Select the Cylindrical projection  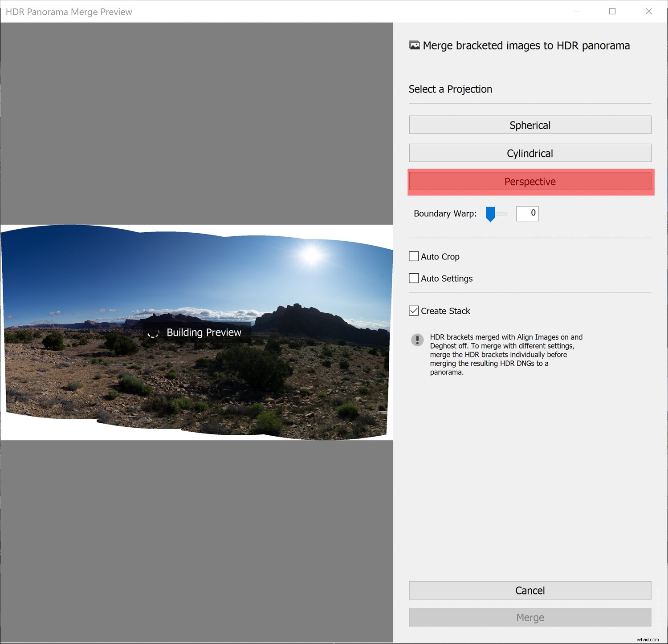tap(530, 153)
